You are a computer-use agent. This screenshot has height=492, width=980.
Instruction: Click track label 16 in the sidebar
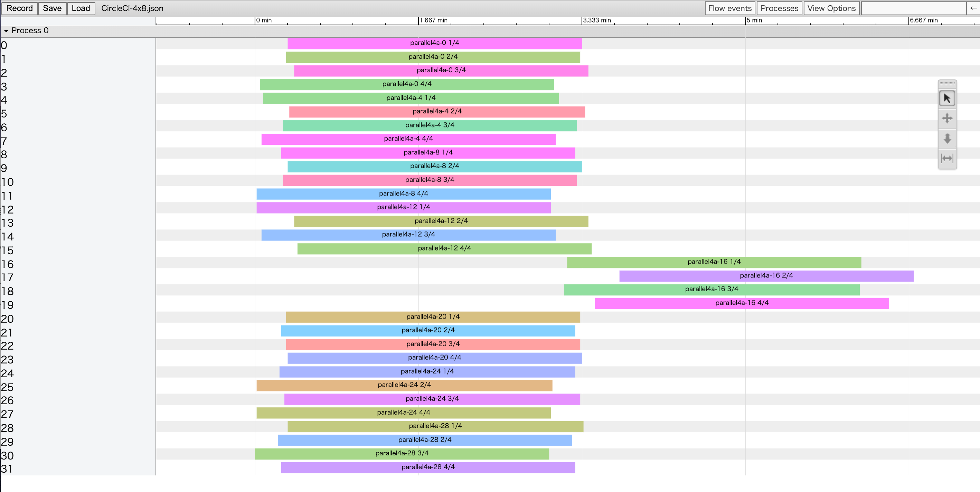(x=7, y=264)
